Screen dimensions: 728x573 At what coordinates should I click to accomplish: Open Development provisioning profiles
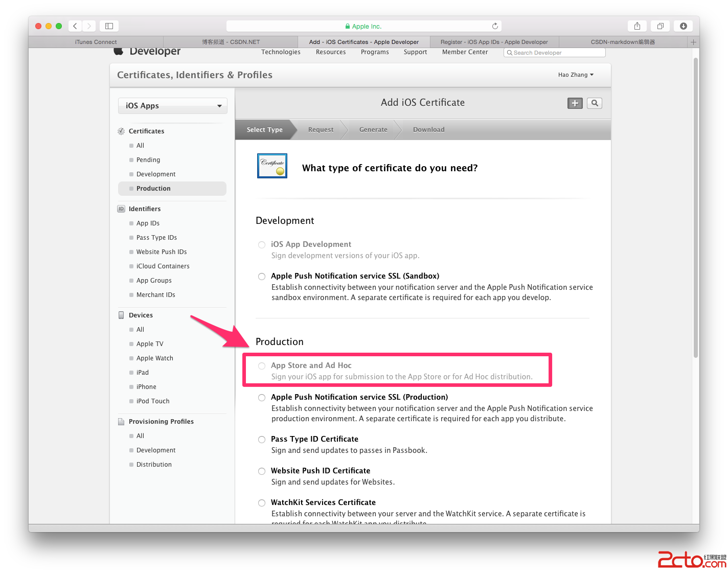(x=156, y=450)
